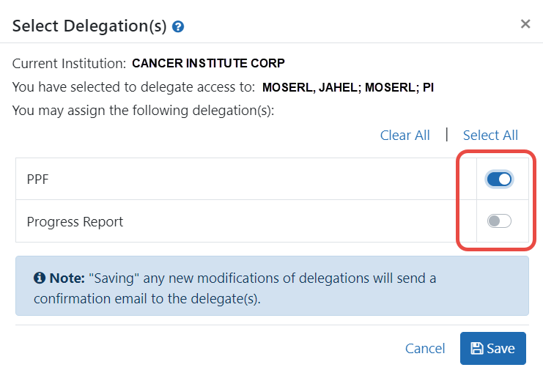Click the Current Institution label

click(70, 64)
